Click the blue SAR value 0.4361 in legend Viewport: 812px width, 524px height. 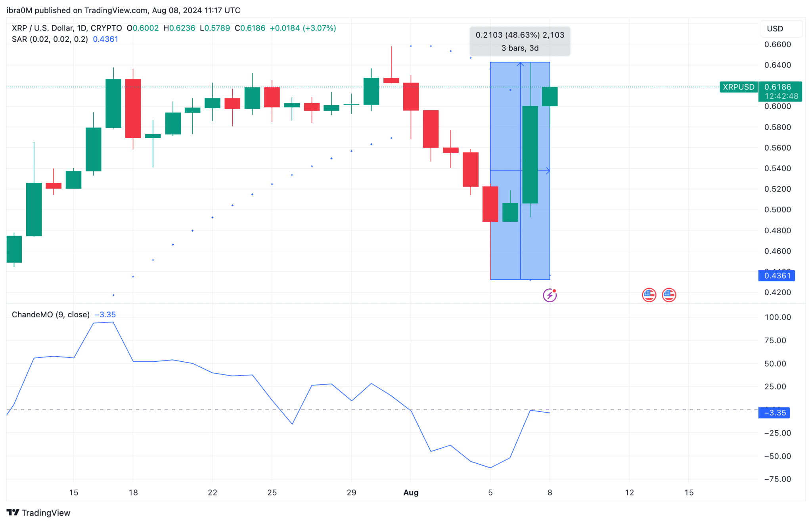[105, 39]
